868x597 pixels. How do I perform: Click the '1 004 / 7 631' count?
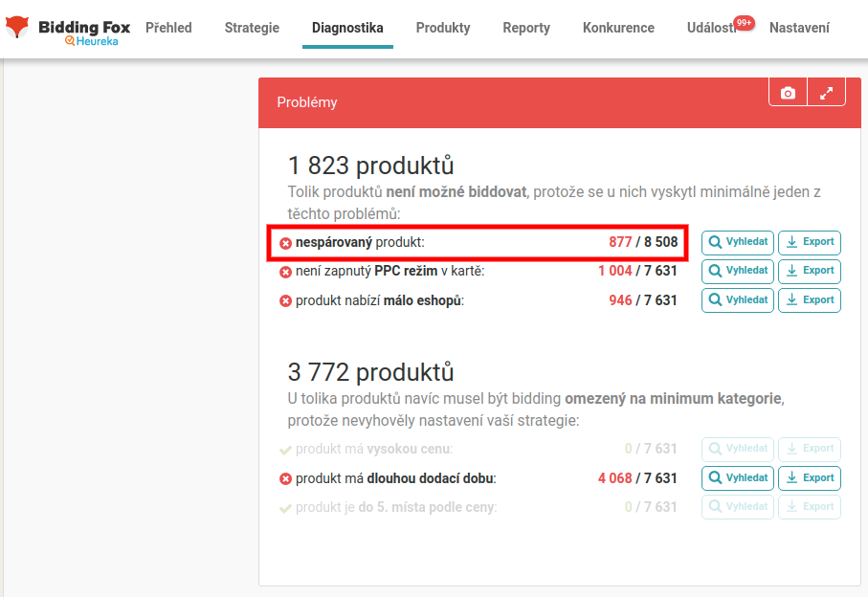[x=637, y=271]
